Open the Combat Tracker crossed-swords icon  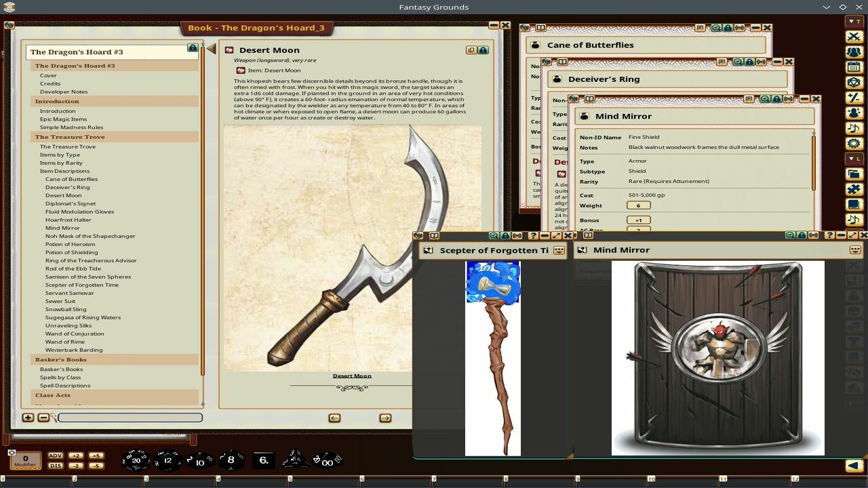pos(854,35)
